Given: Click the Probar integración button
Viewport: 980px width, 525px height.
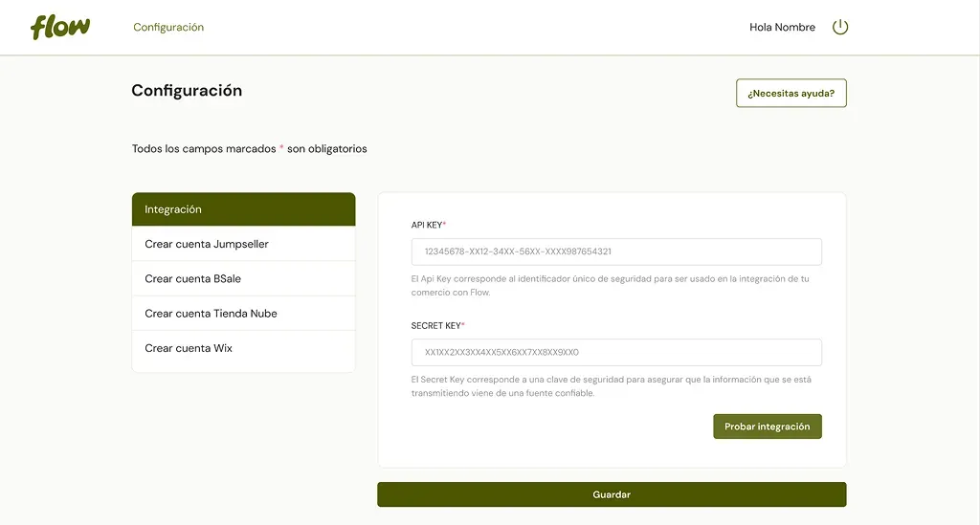Looking at the screenshot, I should [x=768, y=427].
